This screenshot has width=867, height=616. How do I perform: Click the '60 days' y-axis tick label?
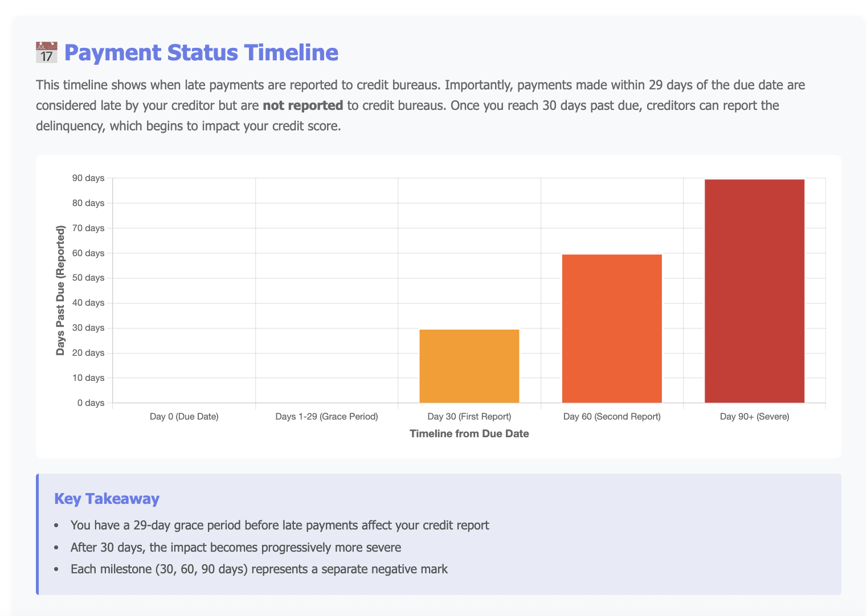pyautogui.click(x=88, y=253)
